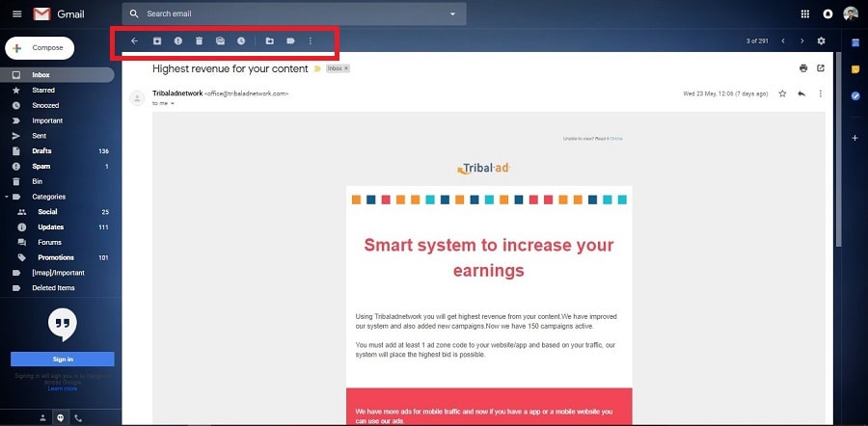Open the main menu hamburger icon

(17, 13)
